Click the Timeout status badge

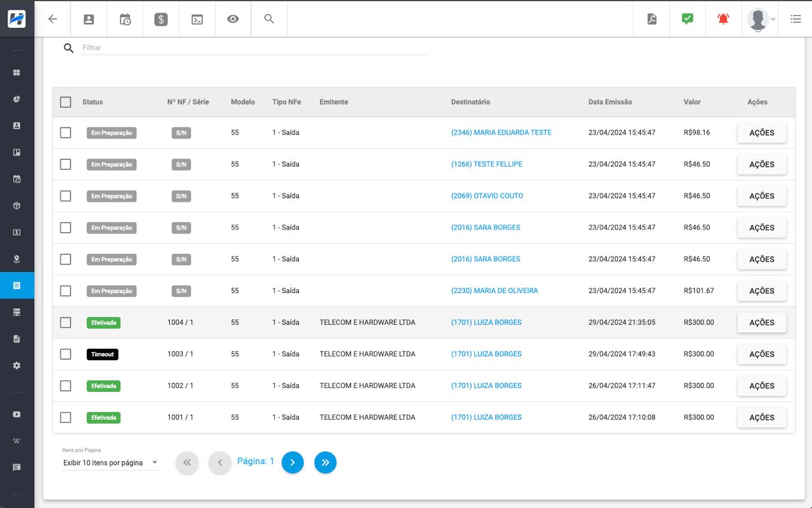(103, 355)
